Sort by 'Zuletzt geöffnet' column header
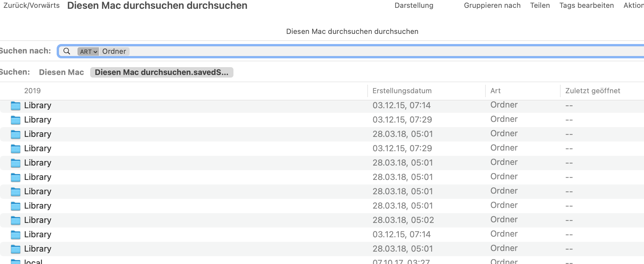The height and width of the screenshot is (264, 644). (x=593, y=91)
